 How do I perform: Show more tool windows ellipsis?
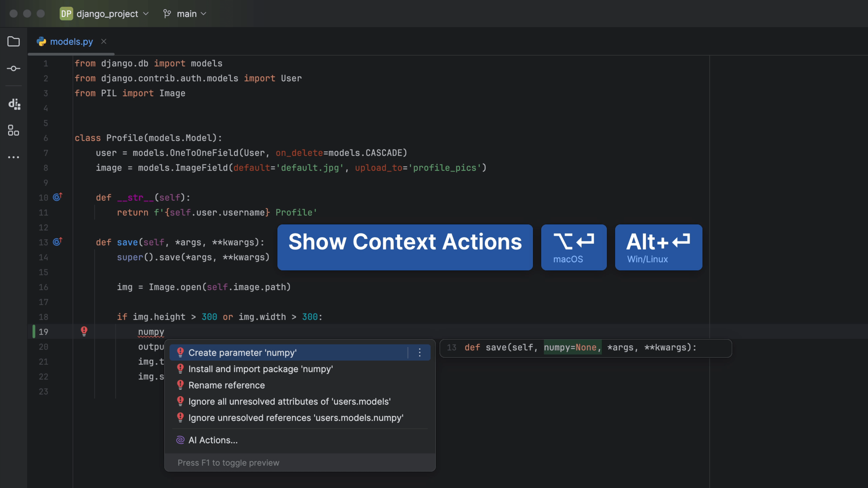point(14,157)
